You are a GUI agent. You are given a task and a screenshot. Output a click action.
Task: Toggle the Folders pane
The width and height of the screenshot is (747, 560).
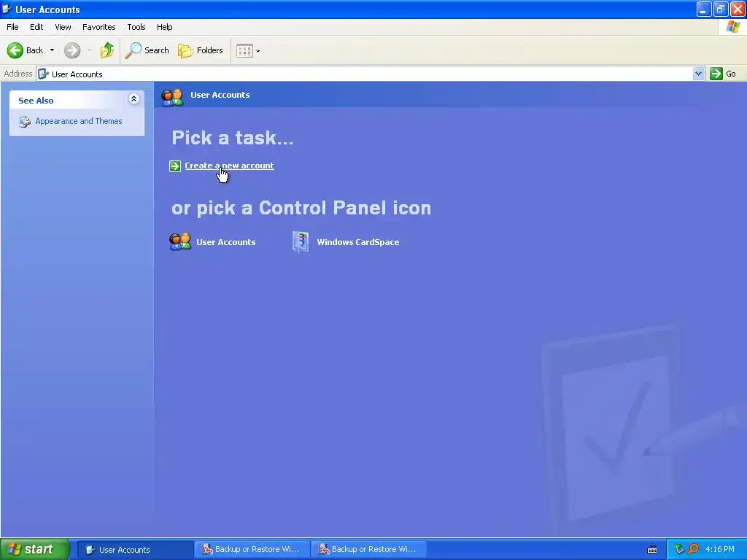coord(200,50)
